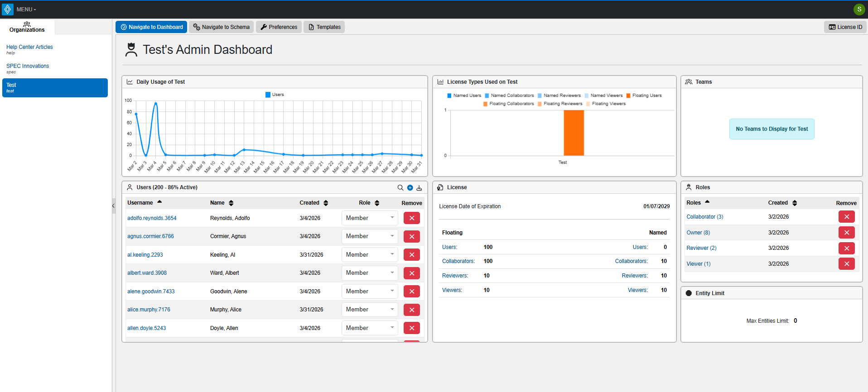Open the MENU dropdown
The height and width of the screenshot is (392, 868).
(26, 10)
